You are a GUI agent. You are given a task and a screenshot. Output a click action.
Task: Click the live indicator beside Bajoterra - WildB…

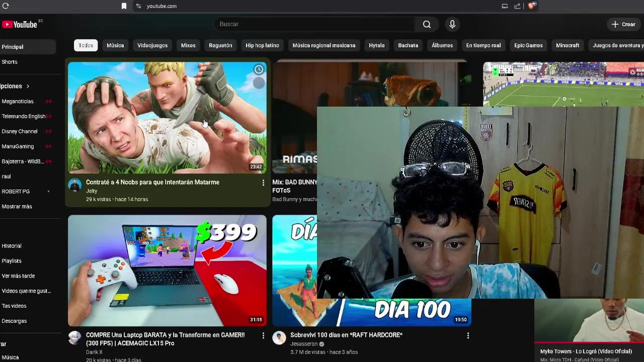tap(49, 161)
